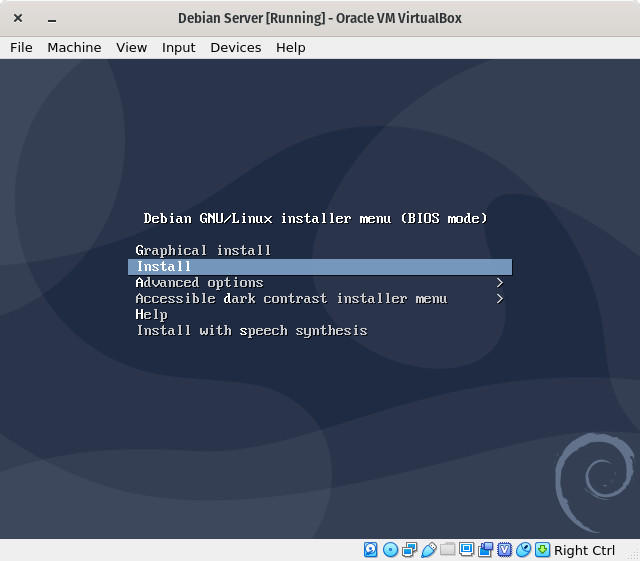Click the mouse integration status icon
Screen dimensions: 640x561
[523, 550]
